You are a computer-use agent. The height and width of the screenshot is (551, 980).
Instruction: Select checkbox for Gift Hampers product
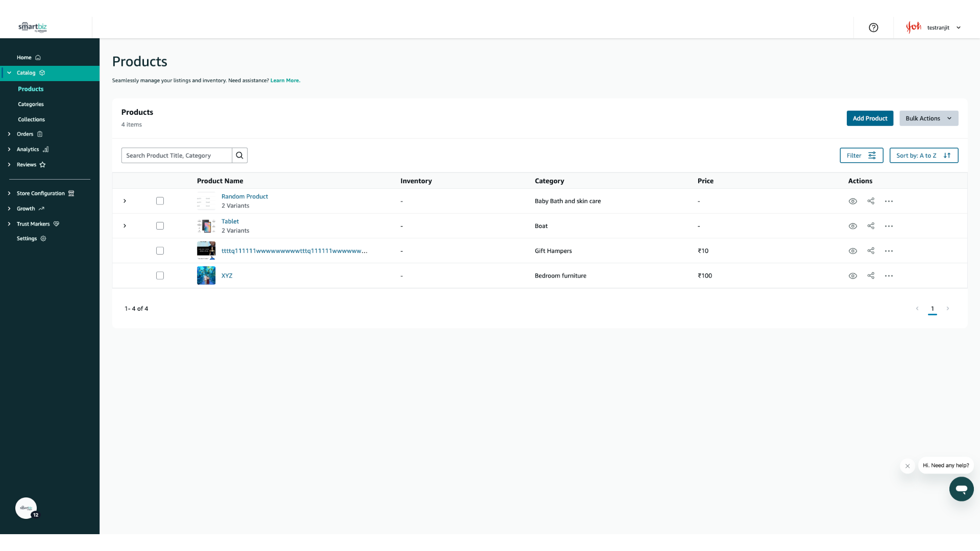coord(160,251)
